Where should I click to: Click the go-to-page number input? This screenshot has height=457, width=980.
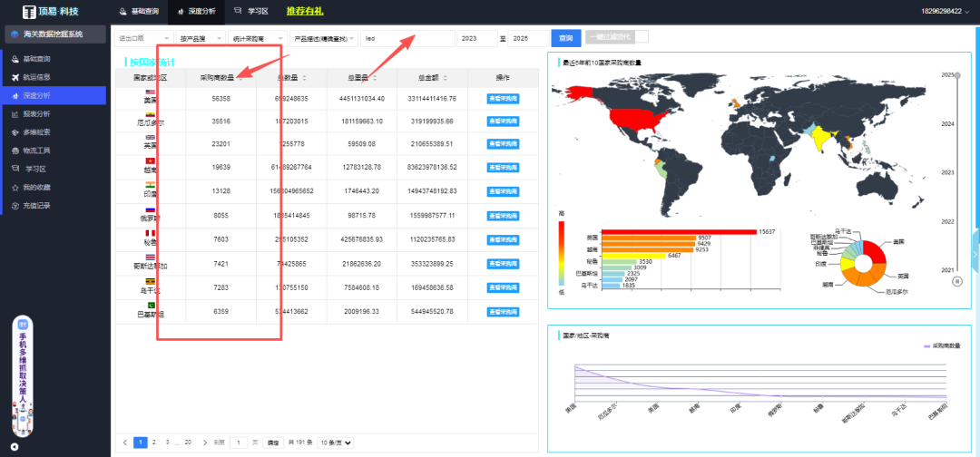pyautogui.click(x=239, y=442)
